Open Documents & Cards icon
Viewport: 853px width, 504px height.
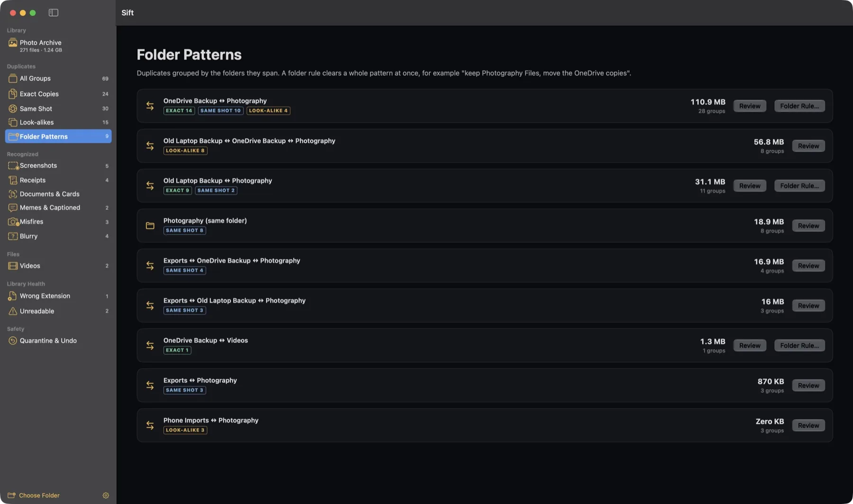click(x=13, y=194)
